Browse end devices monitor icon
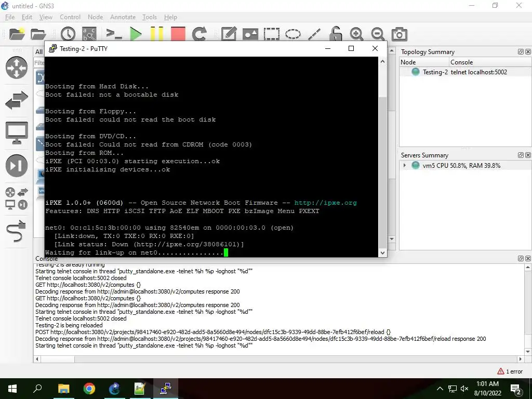The image size is (532, 399). click(16, 132)
